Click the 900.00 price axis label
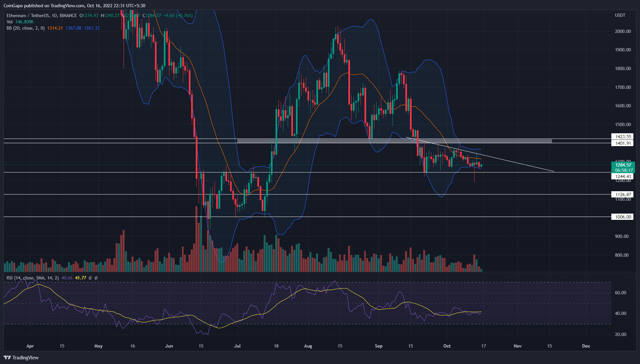Screen dimensions: 640x364 click(622, 236)
